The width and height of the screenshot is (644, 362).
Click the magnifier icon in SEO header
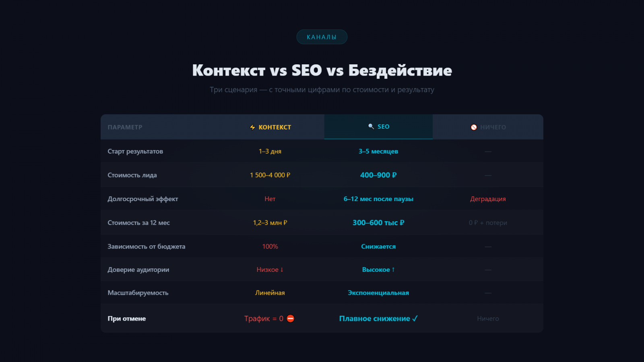click(x=371, y=126)
